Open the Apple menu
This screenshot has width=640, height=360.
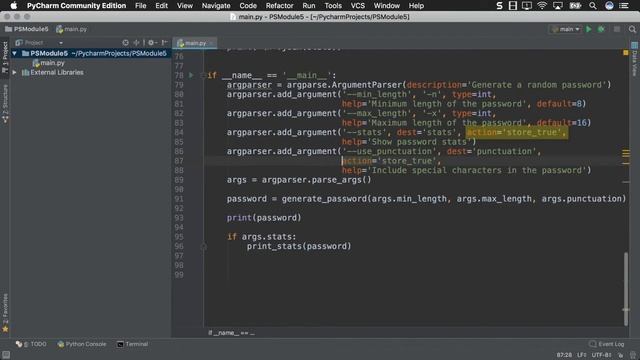click(13, 6)
